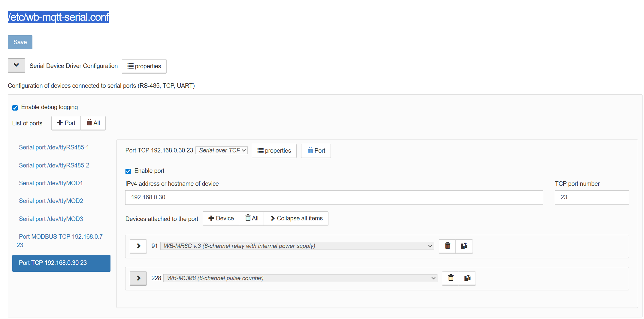This screenshot has width=644, height=319.
Task: Add a new port with plus Port
Action: pos(66,123)
